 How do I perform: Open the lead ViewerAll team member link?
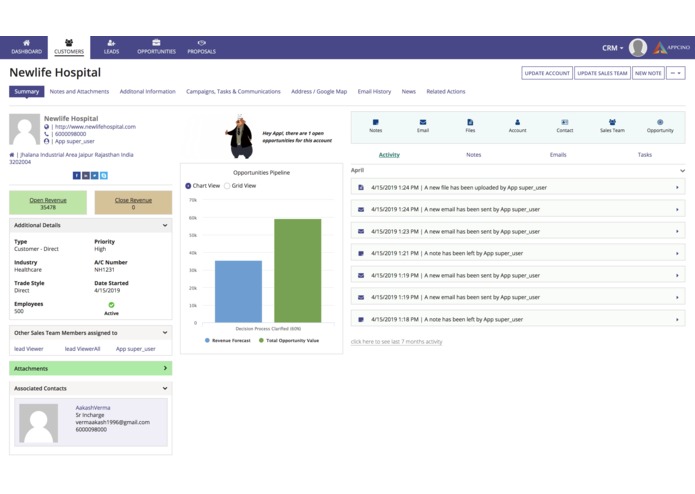tap(82, 349)
